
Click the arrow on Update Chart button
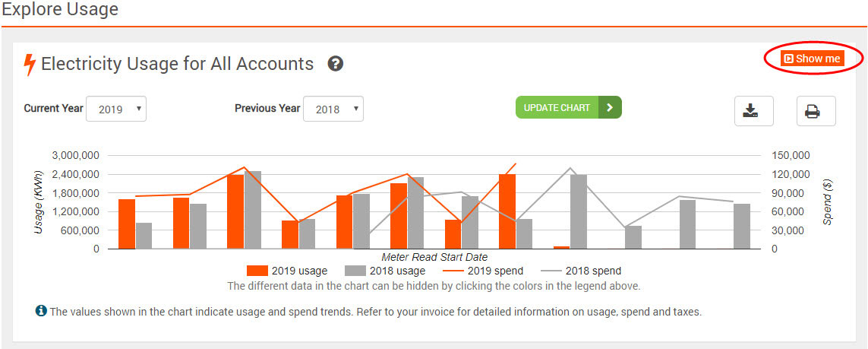pos(610,107)
